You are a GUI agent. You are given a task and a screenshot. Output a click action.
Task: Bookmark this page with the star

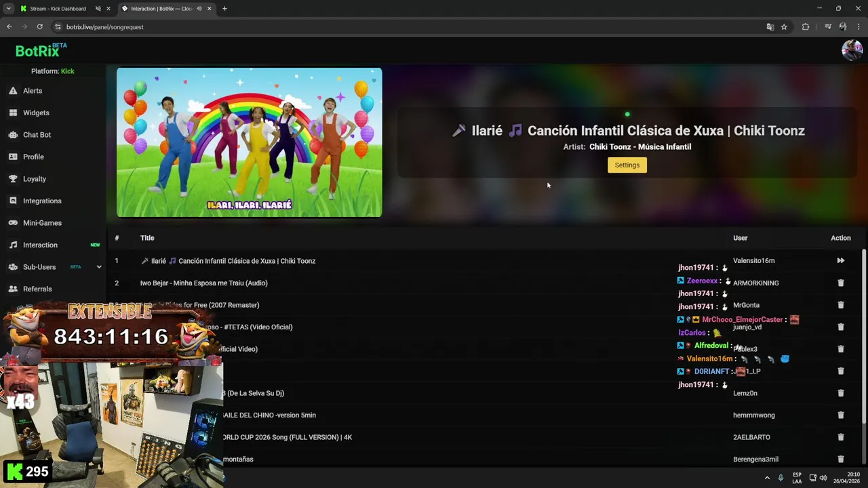coord(784,27)
